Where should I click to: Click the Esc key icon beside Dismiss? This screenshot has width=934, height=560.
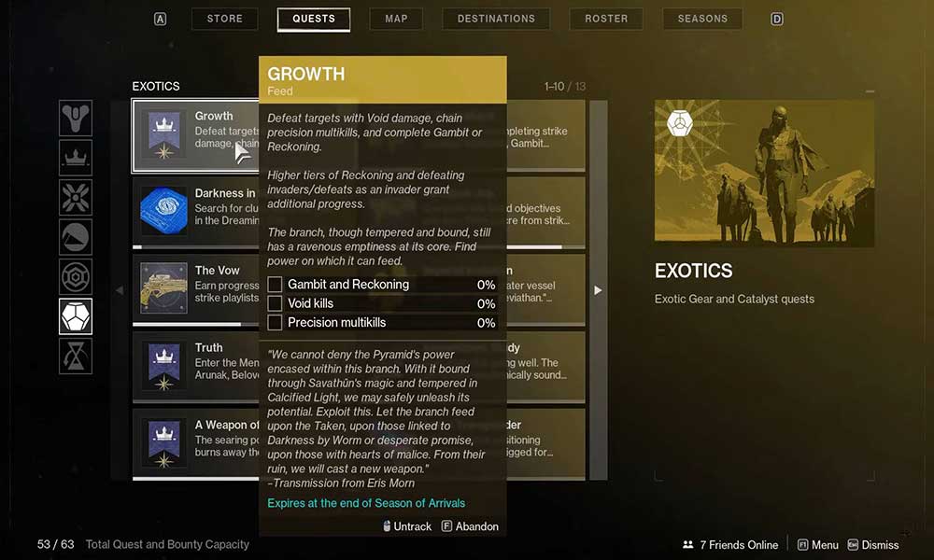coord(853,544)
